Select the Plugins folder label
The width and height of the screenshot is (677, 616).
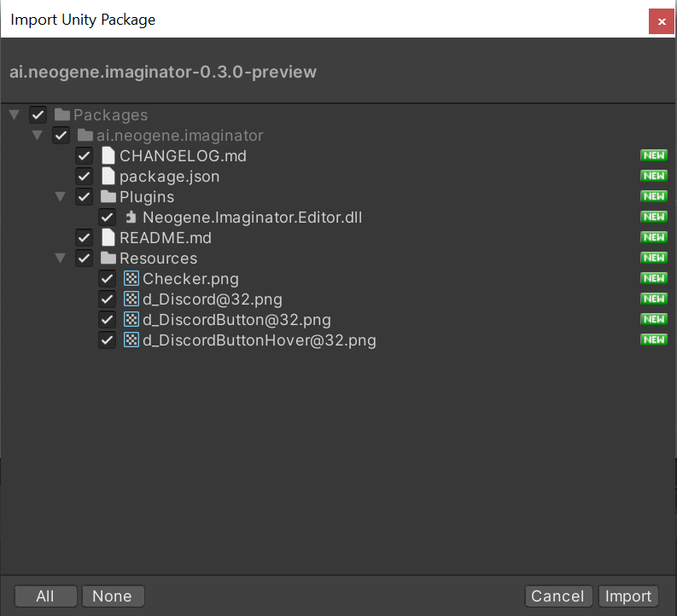[147, 197]
